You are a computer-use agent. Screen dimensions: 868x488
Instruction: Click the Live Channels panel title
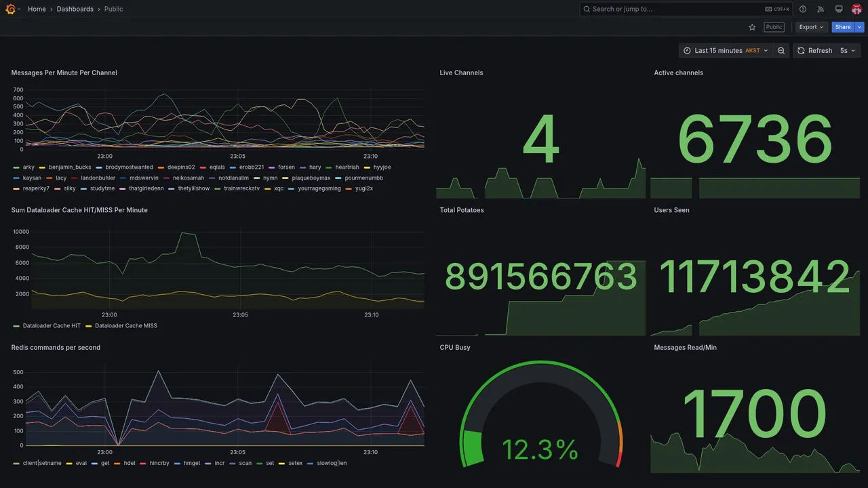461,73
